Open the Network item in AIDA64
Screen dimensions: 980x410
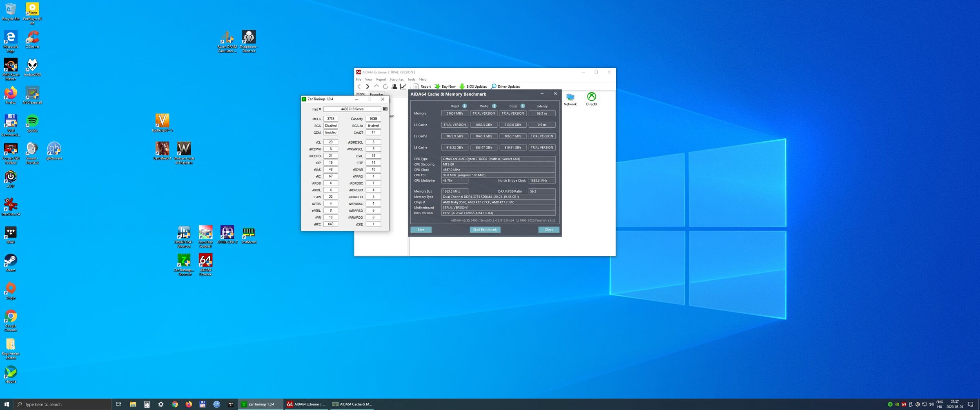click(570, 99)
